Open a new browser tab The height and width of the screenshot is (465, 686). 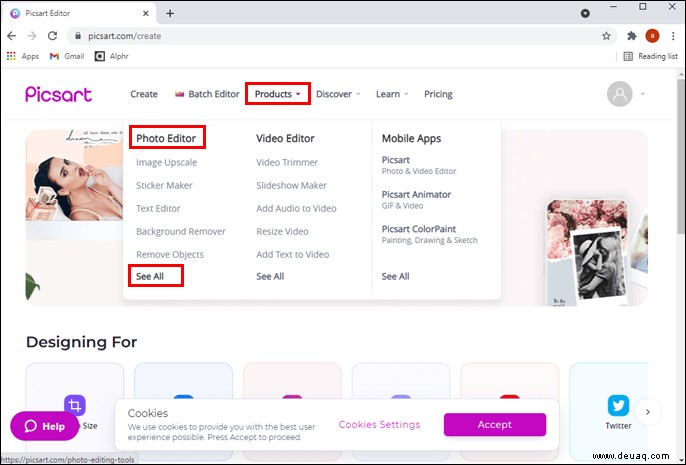[170, 14]
